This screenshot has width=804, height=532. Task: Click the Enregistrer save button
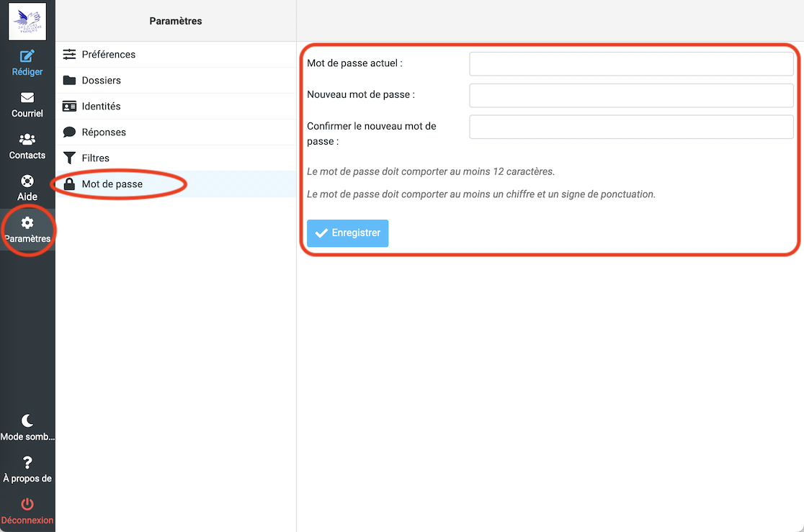[347, 233]
